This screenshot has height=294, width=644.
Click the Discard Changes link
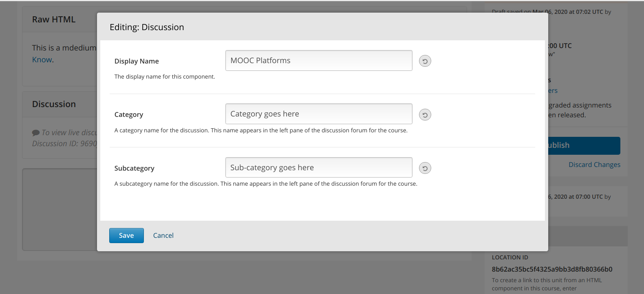(x=594, y=165)
